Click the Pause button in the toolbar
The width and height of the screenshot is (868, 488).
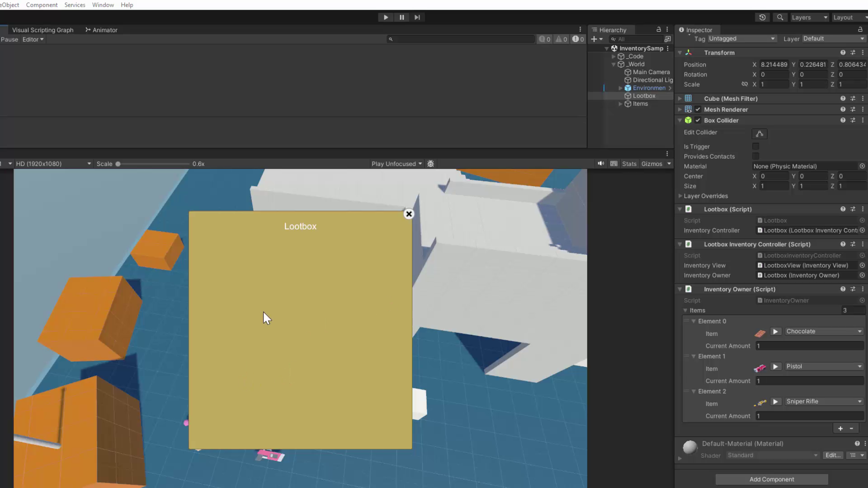click(x=401, y=17)
